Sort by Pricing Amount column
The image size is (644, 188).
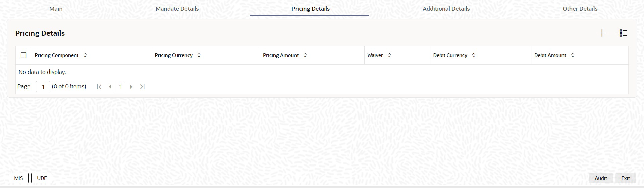[305, 55]
